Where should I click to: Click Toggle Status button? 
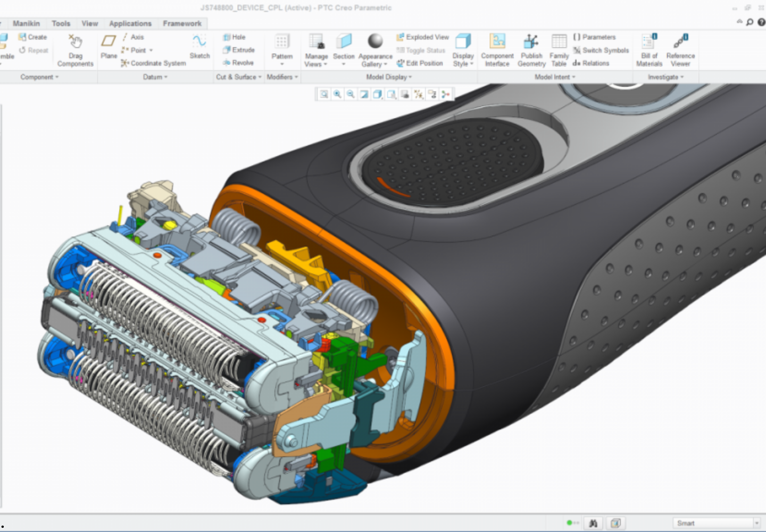coord(421,50)
